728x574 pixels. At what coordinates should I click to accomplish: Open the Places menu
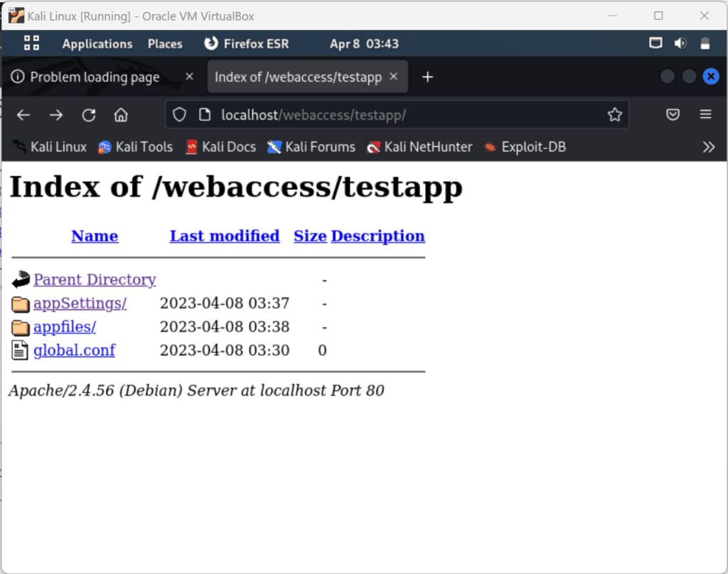pyautogui.click(x=165, y=44)
